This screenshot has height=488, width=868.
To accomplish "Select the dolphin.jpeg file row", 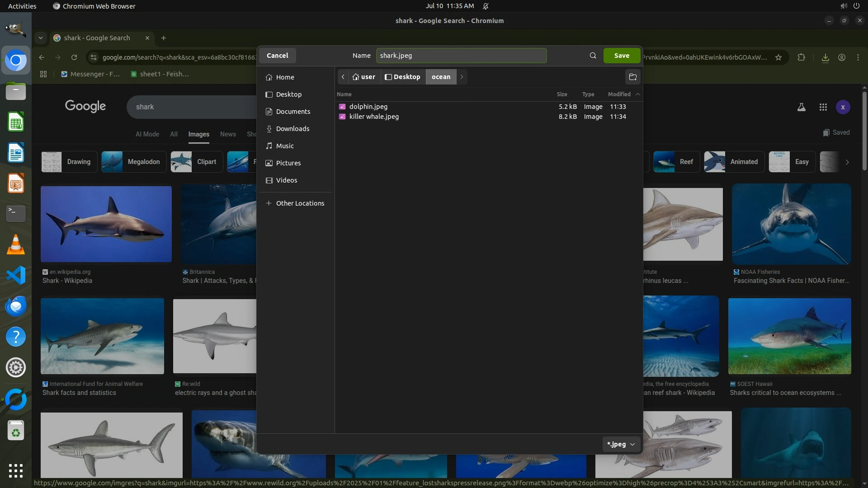I will [x=368, y=107].
